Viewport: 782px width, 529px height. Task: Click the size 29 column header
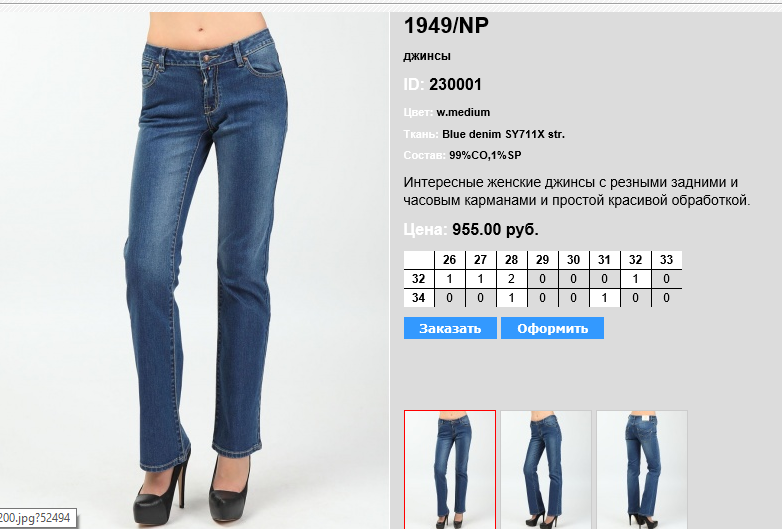(542, 260)
